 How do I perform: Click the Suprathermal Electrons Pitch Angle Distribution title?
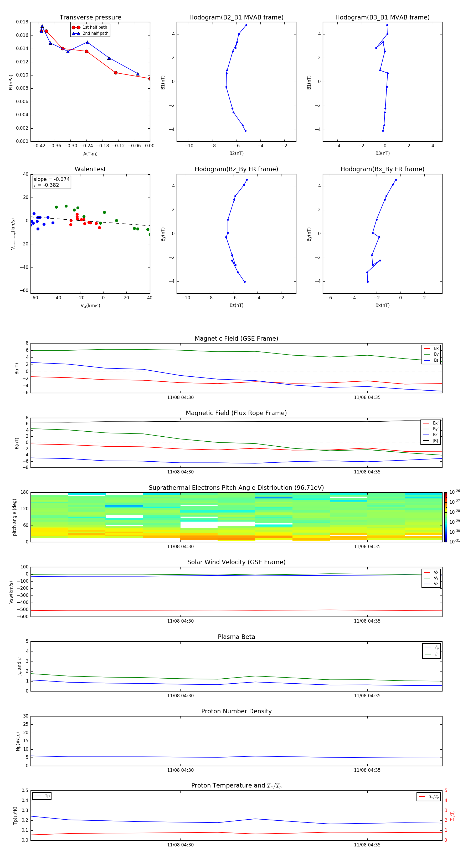[x=236, y=488]
